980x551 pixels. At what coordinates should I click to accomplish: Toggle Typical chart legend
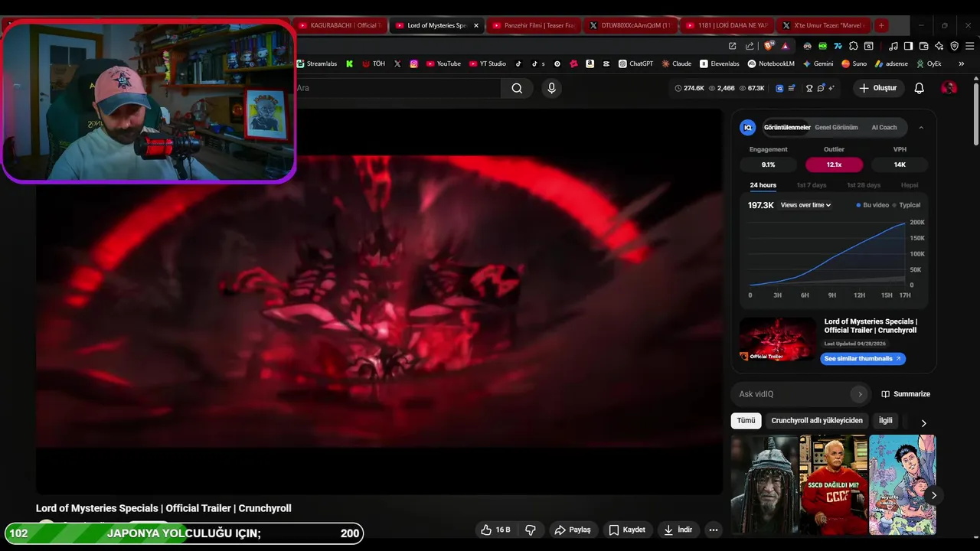click(906, 205)
